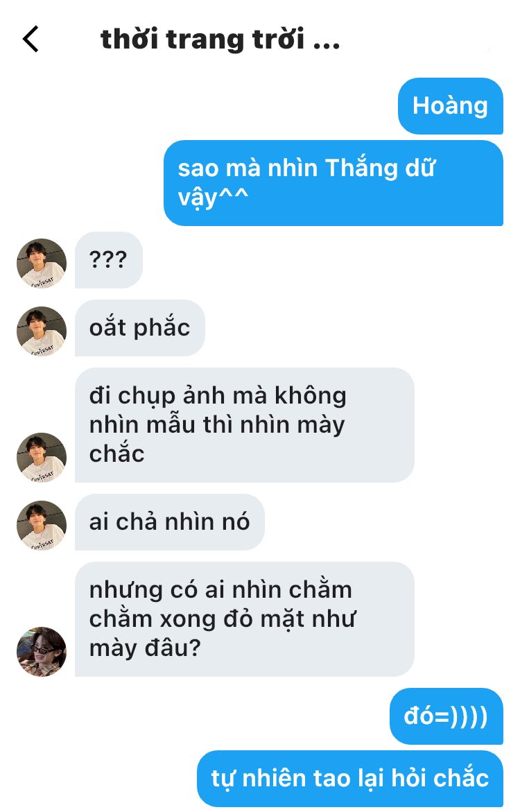Tap the sunglasses avatar near 'nhưng có ai'
Screen dimensions: 520x812
pyautogui.click(x=42, y=651)
